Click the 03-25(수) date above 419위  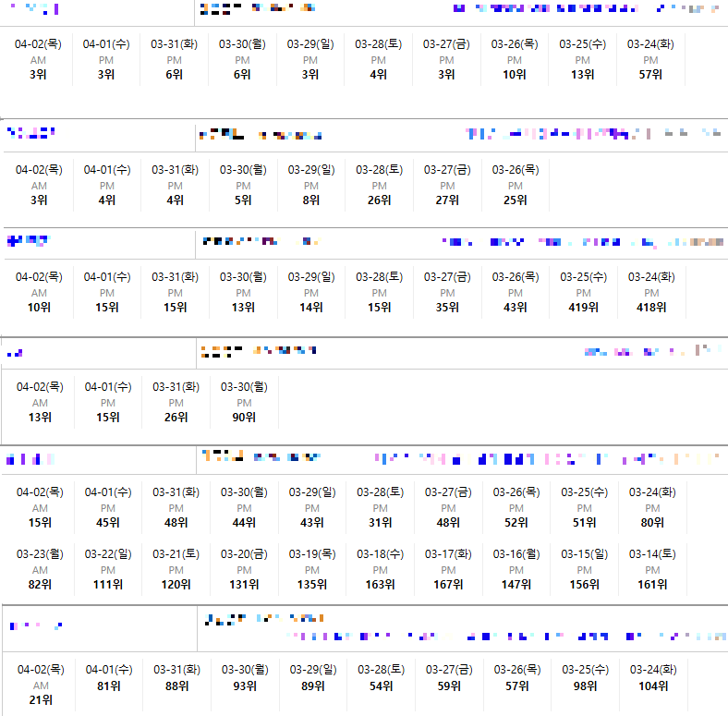click(x=583, y=277)
